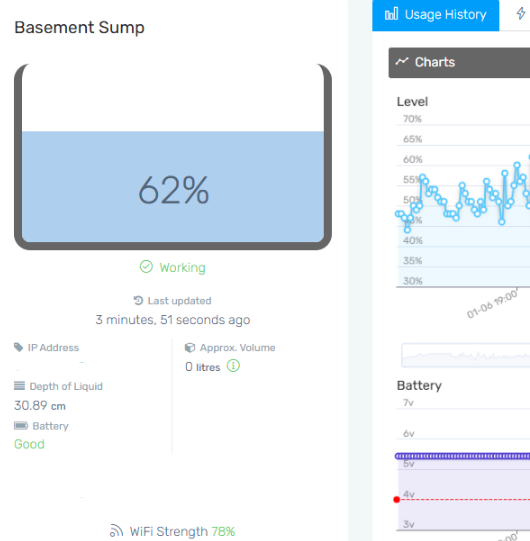The width and height of the screenshot is (530, 541).
Task: Click the Depth of Liquid label
Action: pos(66,386)
